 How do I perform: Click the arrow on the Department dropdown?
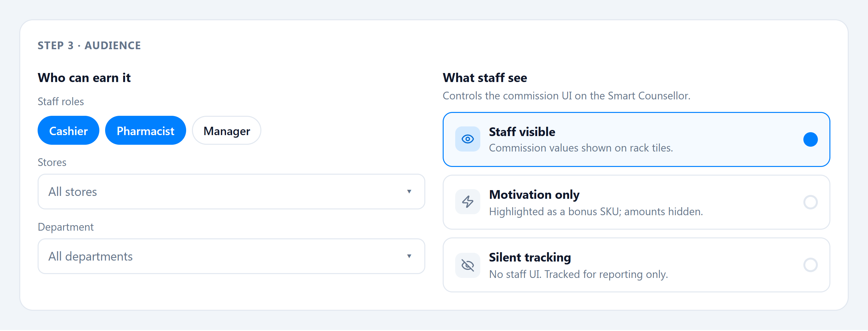tap(409, 256)
